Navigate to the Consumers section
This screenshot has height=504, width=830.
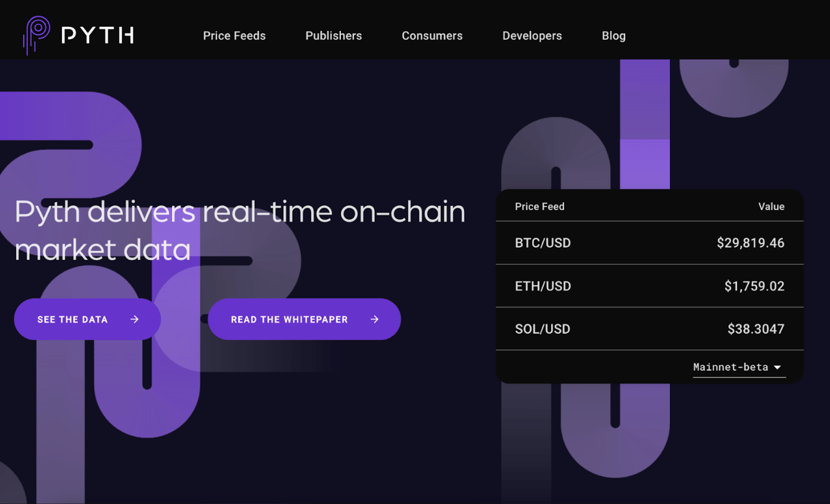coord(432,36)
